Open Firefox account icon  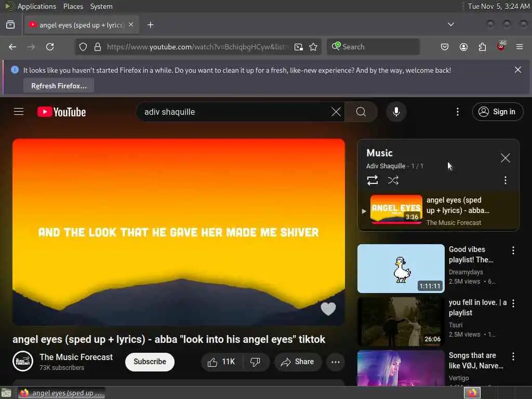click(x=463, y=47)
